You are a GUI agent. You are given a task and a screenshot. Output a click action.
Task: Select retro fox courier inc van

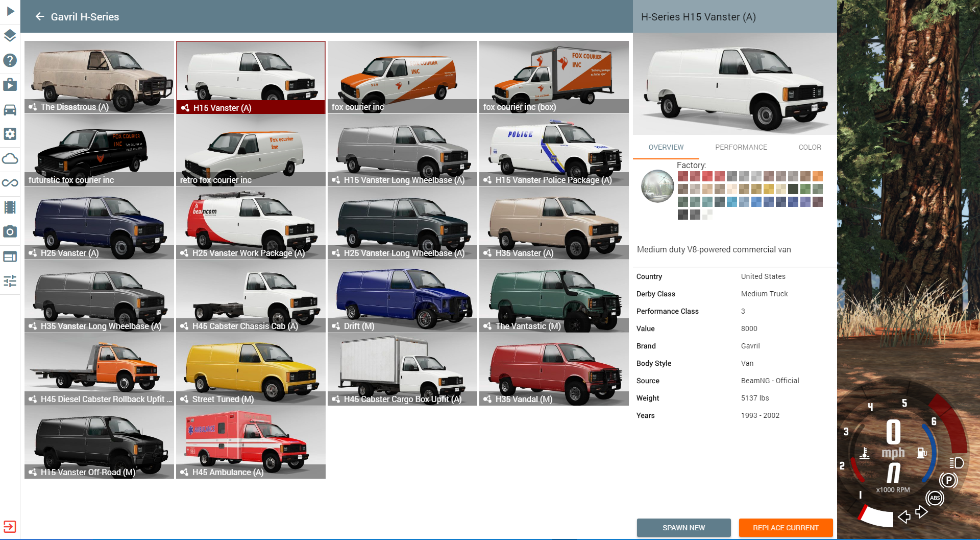[251, 150]
